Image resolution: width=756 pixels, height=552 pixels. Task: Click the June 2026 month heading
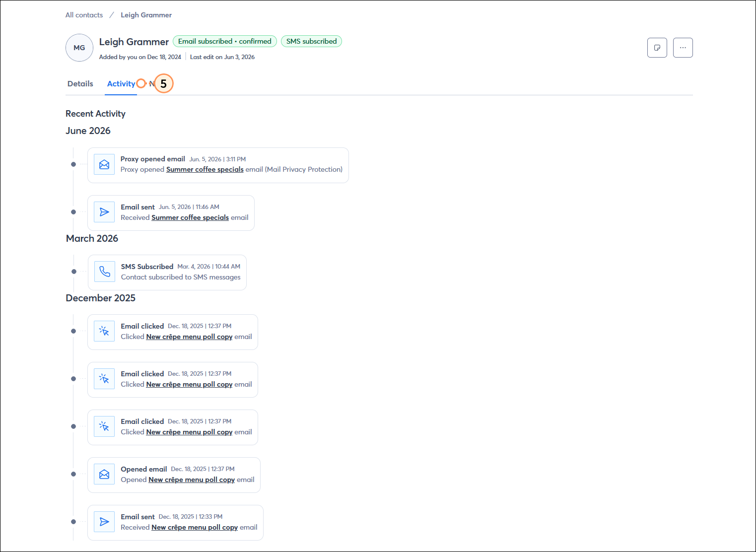(x=88, y=131)
